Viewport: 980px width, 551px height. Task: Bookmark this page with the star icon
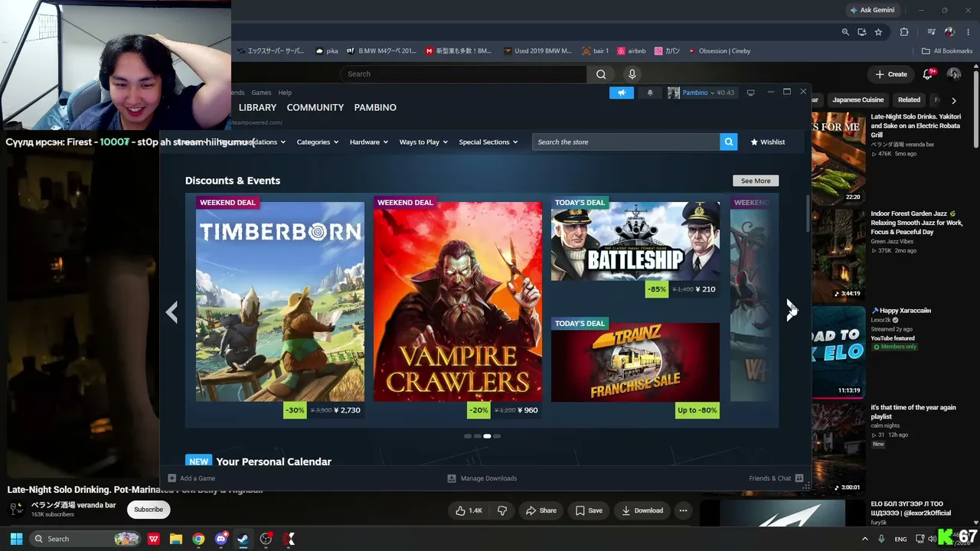(x=878, y=32)
